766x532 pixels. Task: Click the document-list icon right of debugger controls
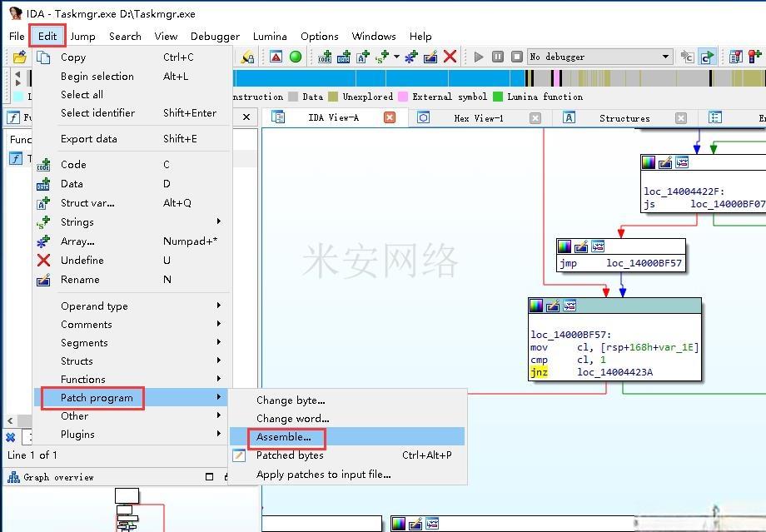[x=735, y=57]
